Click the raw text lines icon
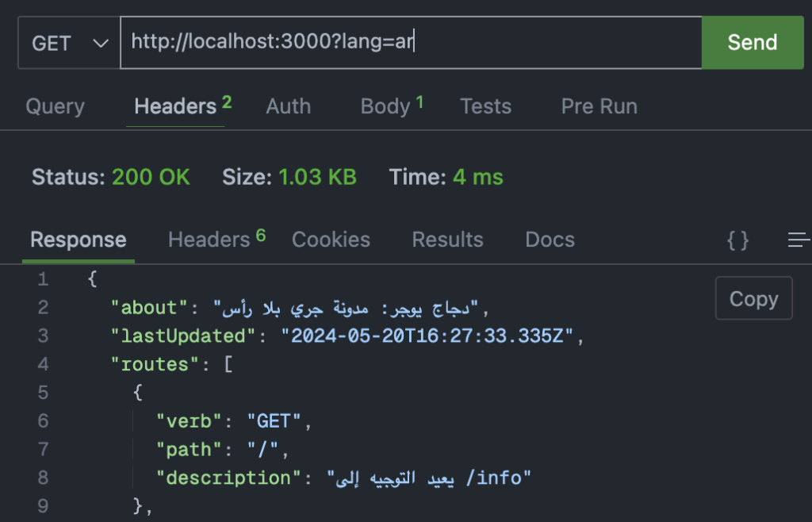The height and width of the screenshot is (522, 812). pyautogui.click(x=799, y=239)
